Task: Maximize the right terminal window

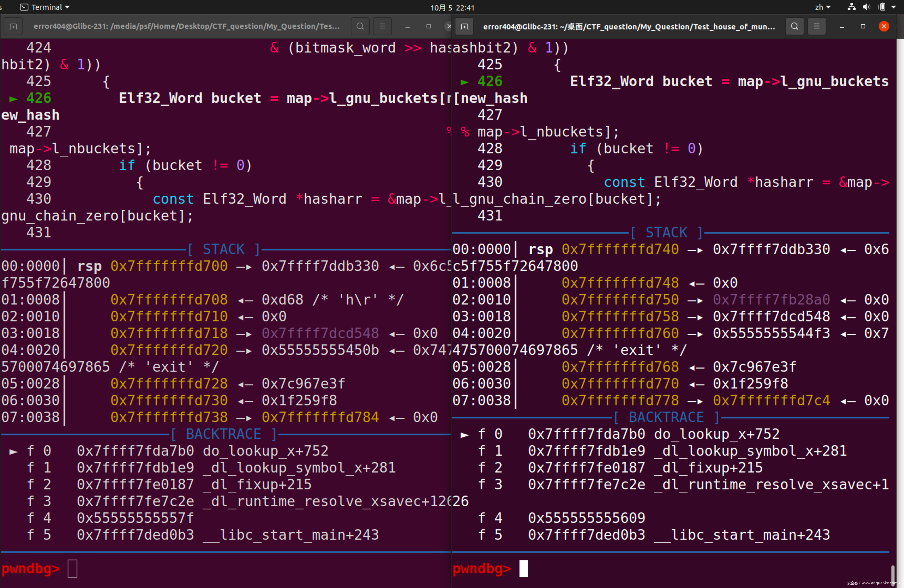Action: pyautogui.click(x=863, y=27)
